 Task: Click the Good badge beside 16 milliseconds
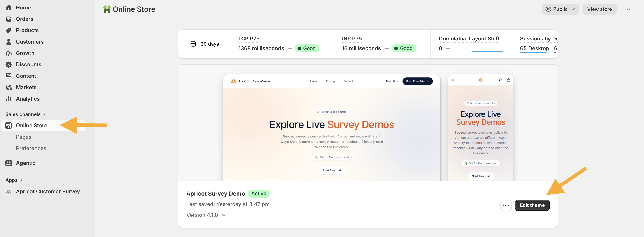(x=404, y=48)
